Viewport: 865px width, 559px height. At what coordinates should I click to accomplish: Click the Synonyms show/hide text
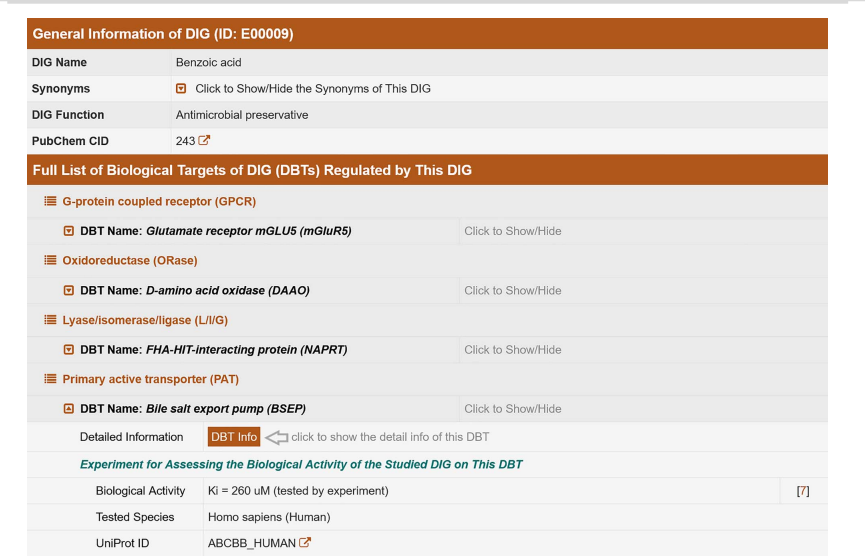(313, 89)
